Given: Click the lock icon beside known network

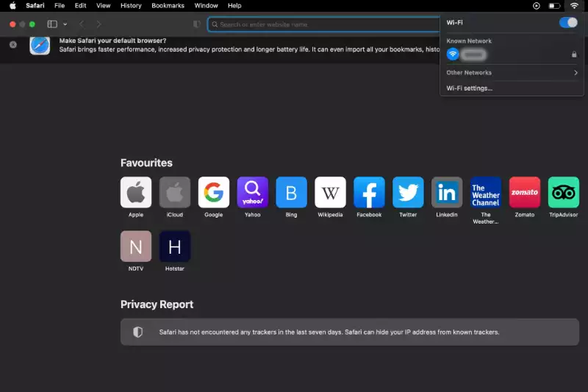Looking at the screenshot, I should (574, 54).
